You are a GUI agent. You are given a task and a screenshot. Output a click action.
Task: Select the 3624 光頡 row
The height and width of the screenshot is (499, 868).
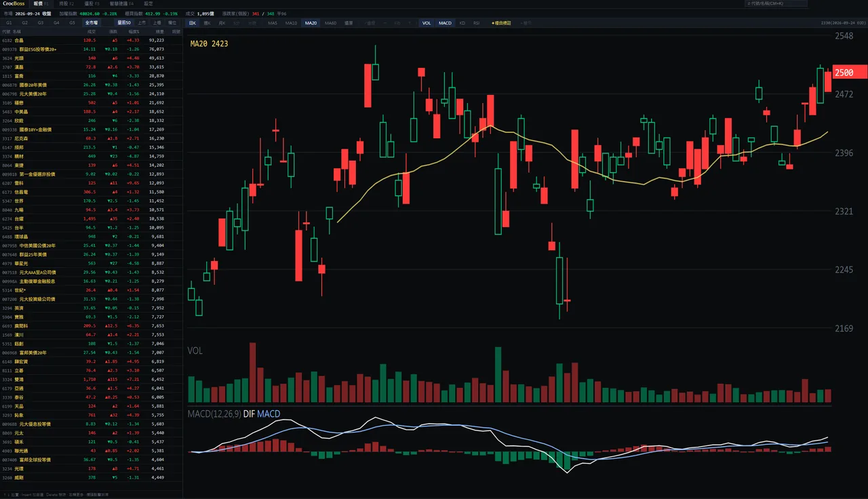coord(91,58)
